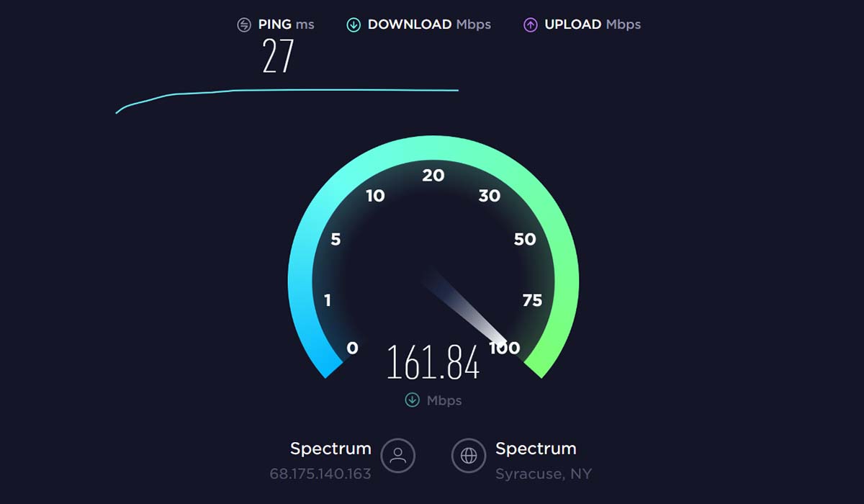This screenshot has width=864, height=504.
Task: Click the purple upload arrow icon
Action: 531,25
